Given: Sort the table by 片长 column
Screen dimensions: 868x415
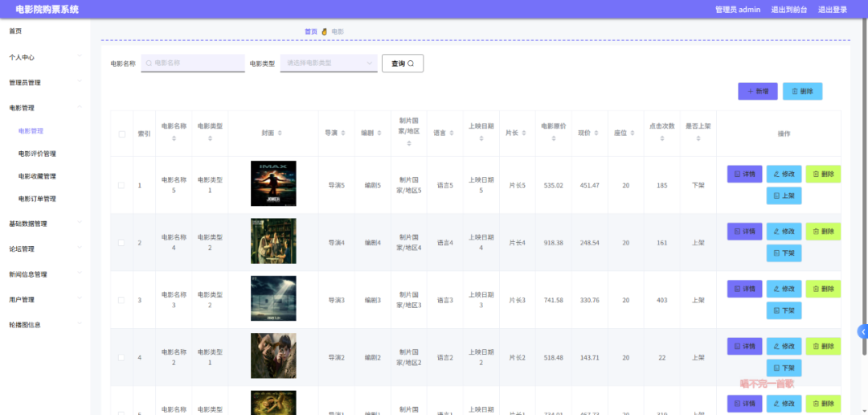Looking at the screenshot, I should click(x=524, y=134).
